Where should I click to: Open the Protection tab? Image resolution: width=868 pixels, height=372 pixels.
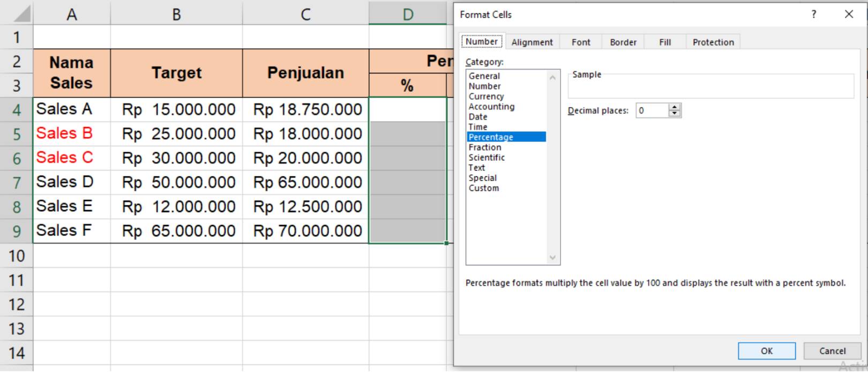[x=713, y=42]
